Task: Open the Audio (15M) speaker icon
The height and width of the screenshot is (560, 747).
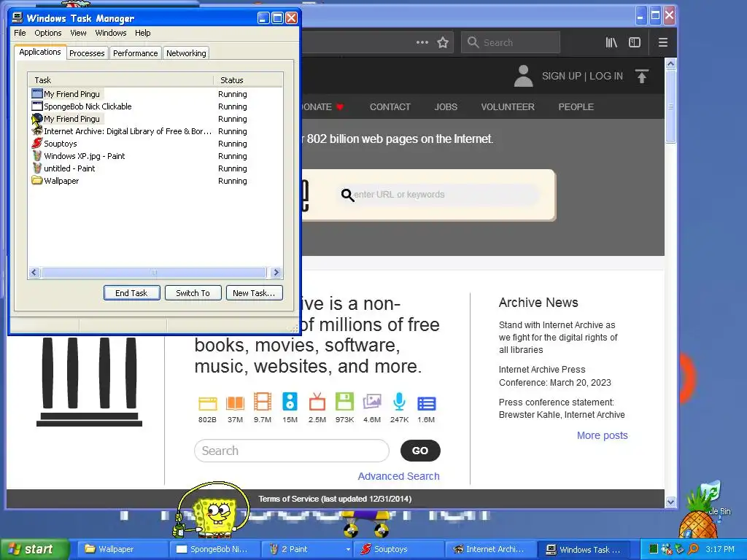Action: click(290, 402)
